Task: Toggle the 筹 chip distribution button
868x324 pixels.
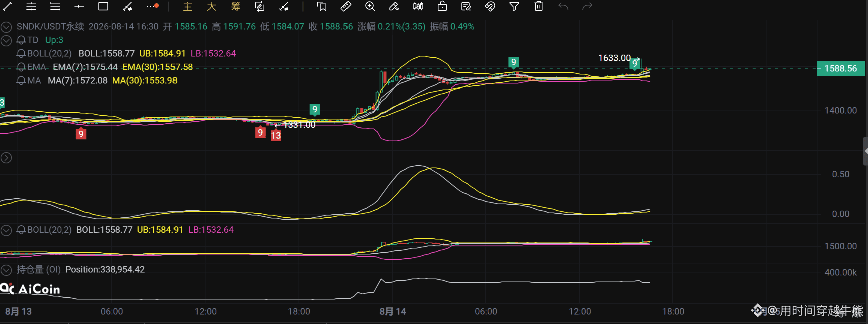Action: point(236,6)
